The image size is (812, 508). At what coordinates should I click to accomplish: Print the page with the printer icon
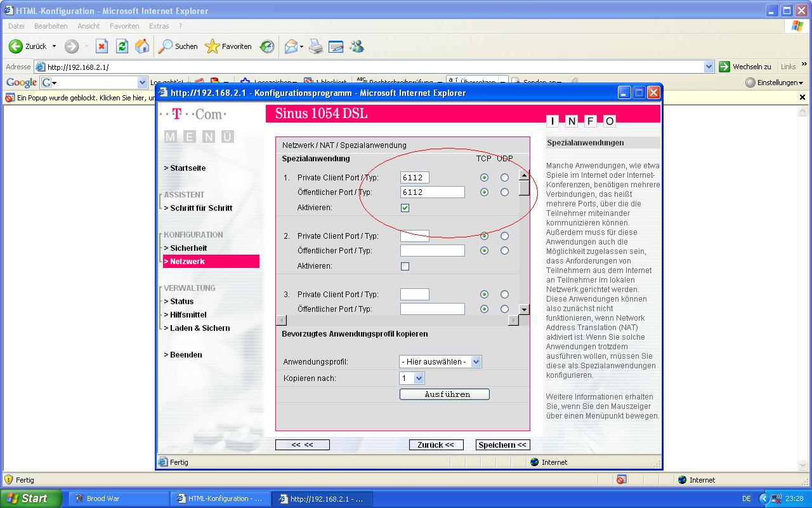315,46
